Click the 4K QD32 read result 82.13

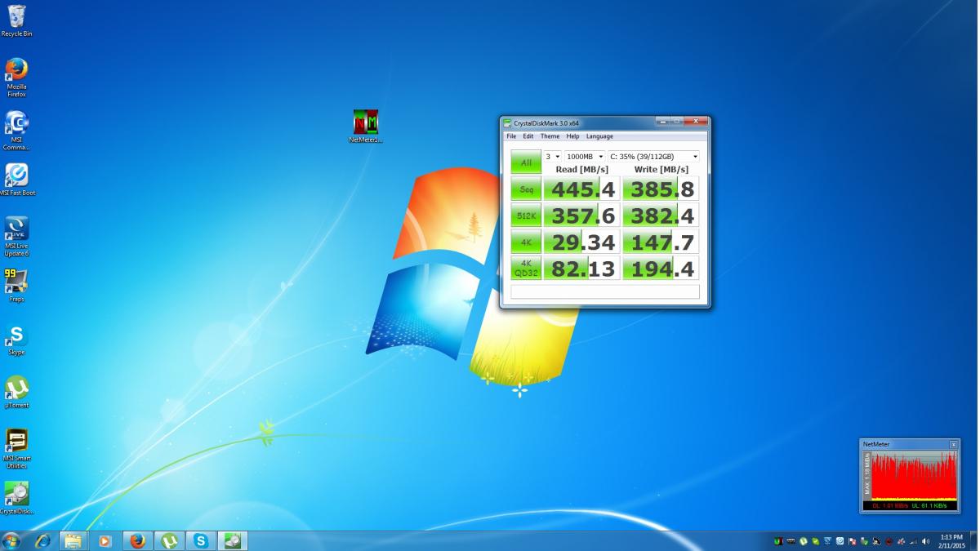tap(581, 268)
